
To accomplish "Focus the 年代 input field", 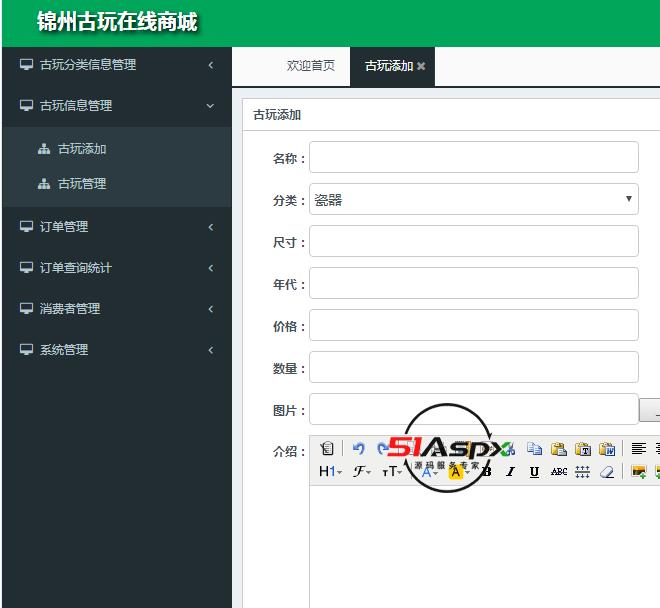I will click(x=474, y=283).
